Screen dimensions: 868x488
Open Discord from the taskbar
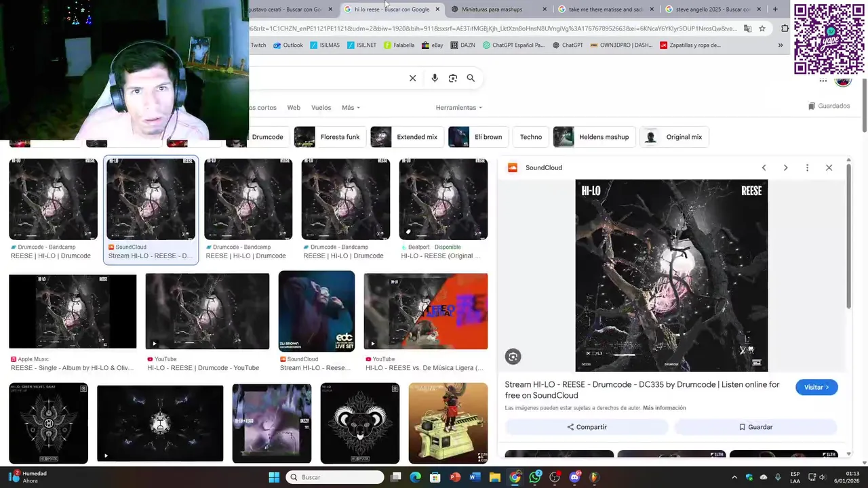pyautogui.click(x=575, y=477)
